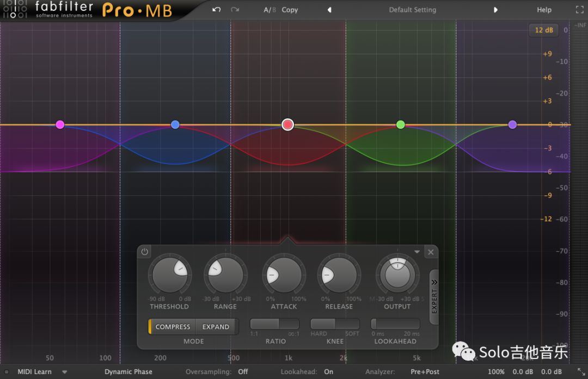
Task: Click the Ratio slider
Action: [x=274, y=324]
